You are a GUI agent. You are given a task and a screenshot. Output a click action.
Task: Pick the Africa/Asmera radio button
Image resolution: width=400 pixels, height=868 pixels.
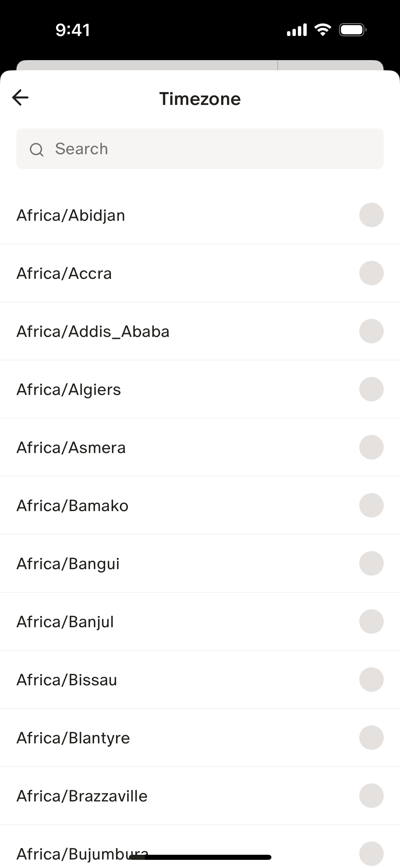pyautogui.click(x=371, y=447)
